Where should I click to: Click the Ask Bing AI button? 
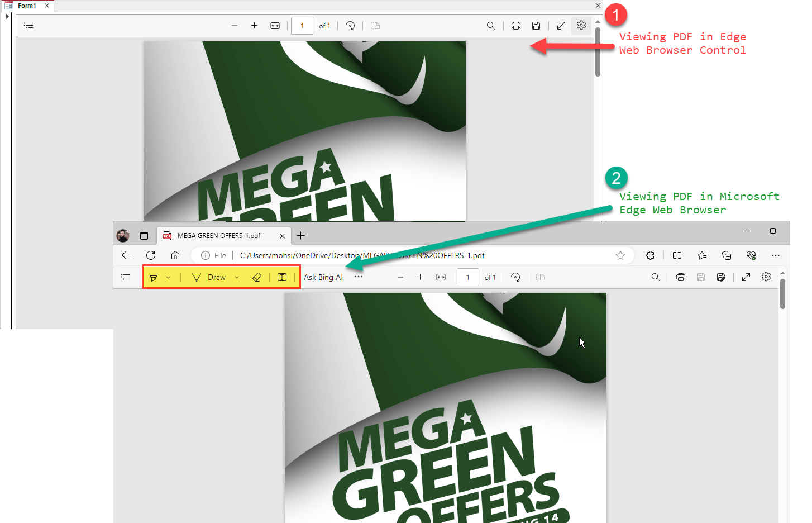[323, 277]
